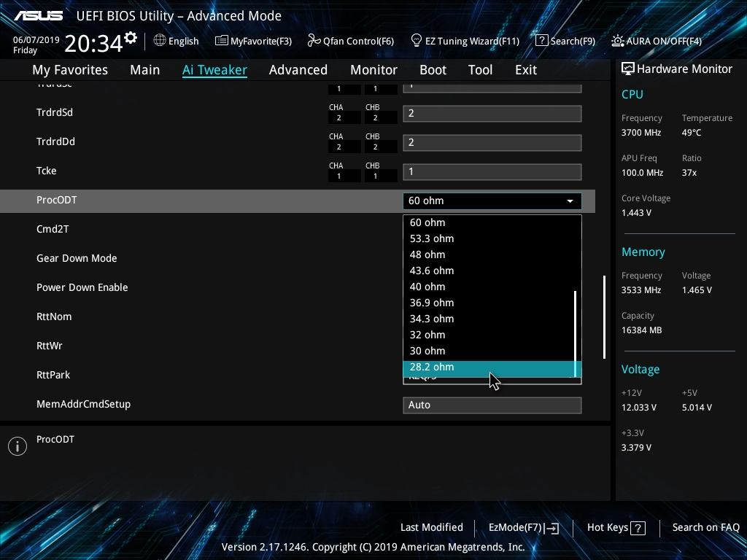747x560 pixels.
Task: Select the ProcODT setting row label
Action: (x=57, y=200)
